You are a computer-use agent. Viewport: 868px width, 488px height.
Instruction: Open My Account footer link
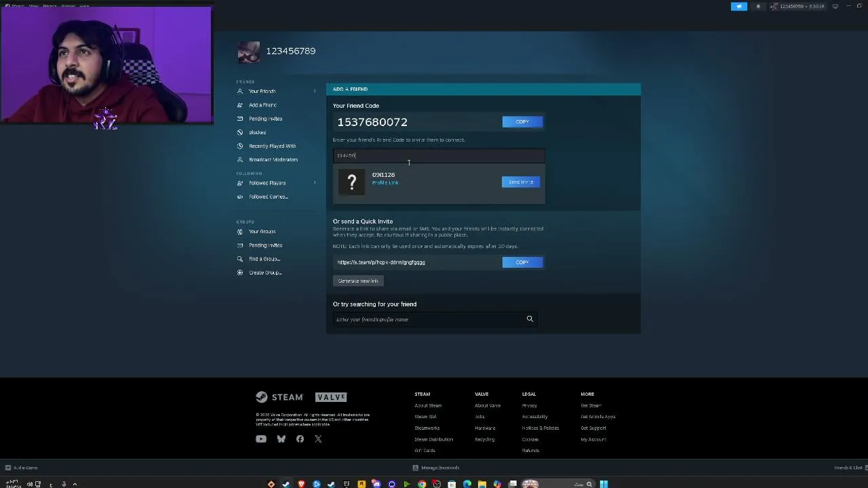[593, 439]
